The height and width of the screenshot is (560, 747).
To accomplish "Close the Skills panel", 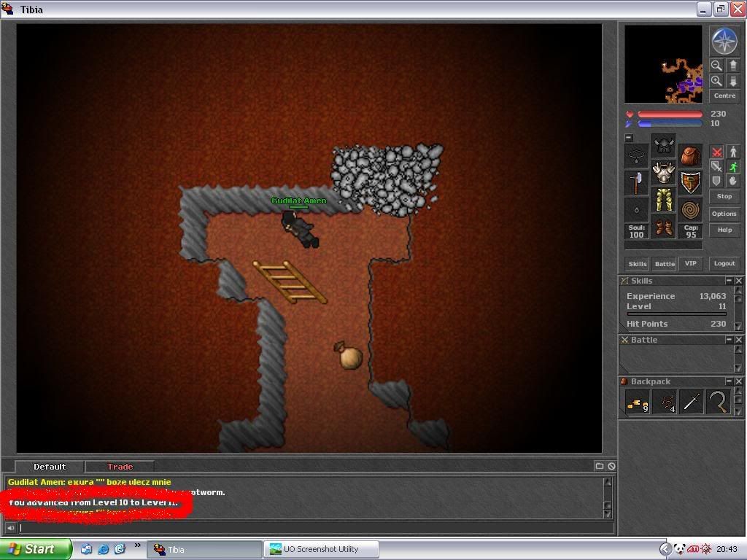I will click(x=738, y=281).
